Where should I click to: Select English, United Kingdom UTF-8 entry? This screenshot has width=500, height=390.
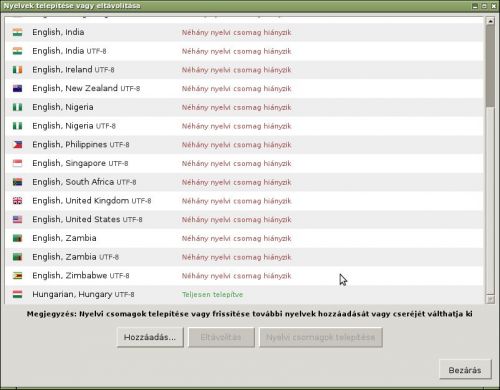[x=244, y=201]
